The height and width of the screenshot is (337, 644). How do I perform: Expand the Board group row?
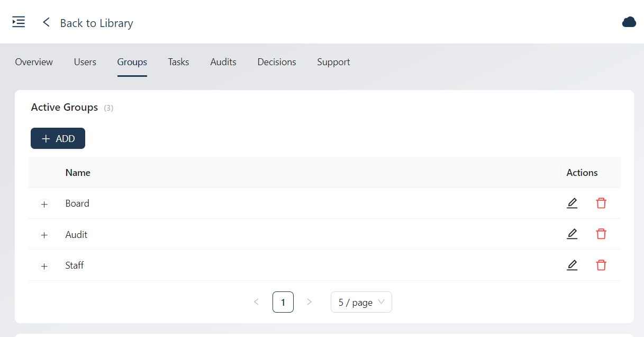point(44,204)
